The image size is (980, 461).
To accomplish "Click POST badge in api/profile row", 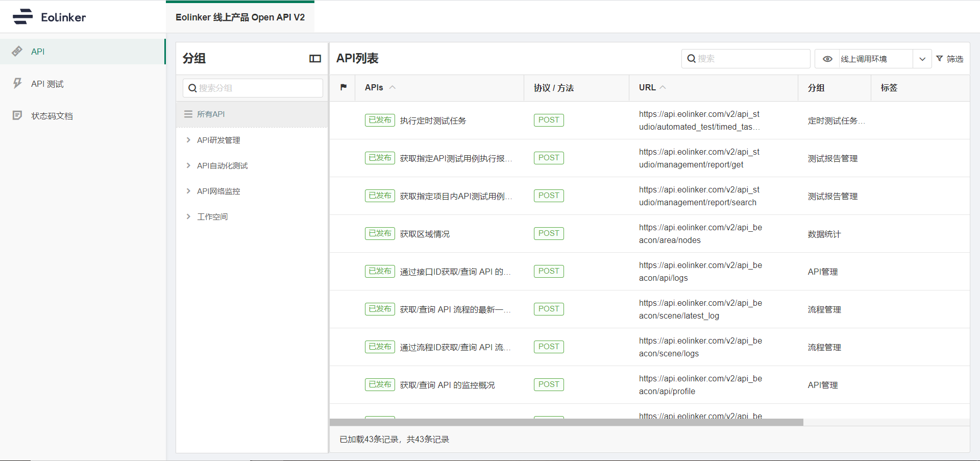I will [x=549, y=384].
